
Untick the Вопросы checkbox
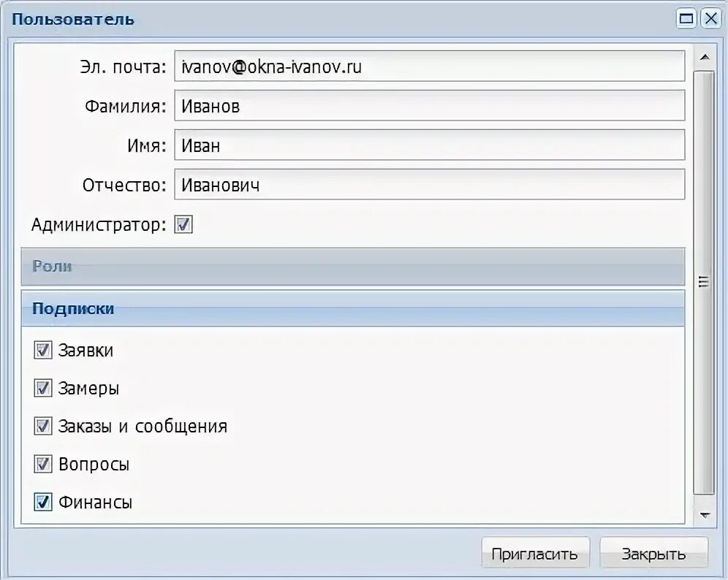coord(42,464)
